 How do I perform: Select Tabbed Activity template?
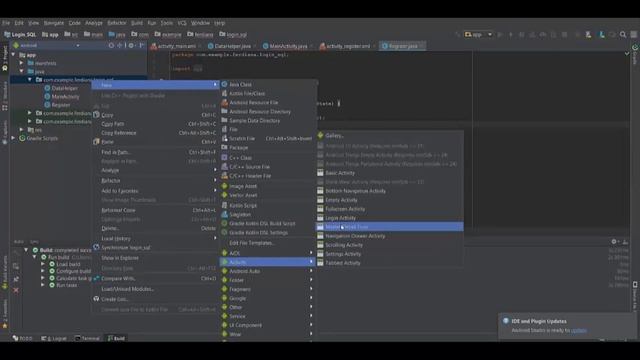[390, 263]
